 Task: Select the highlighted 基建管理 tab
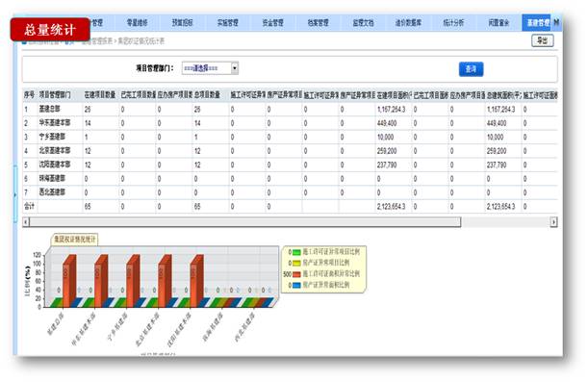[537, 22]
